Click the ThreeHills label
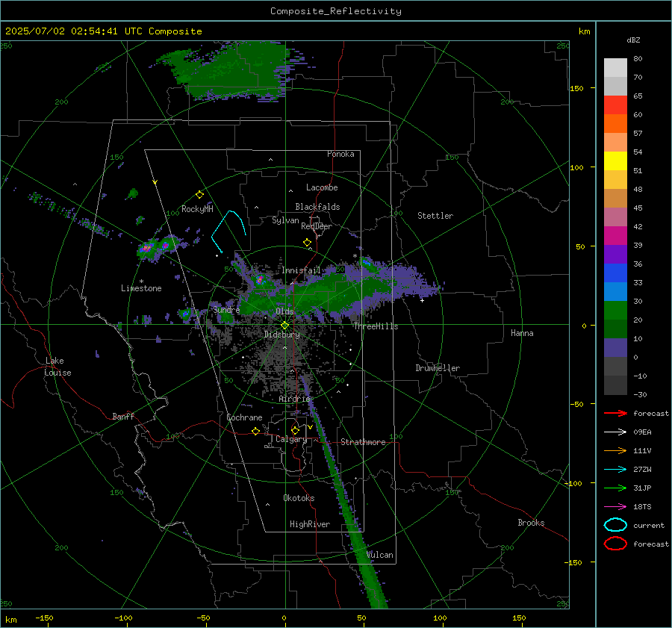 (x=376, y=326)
